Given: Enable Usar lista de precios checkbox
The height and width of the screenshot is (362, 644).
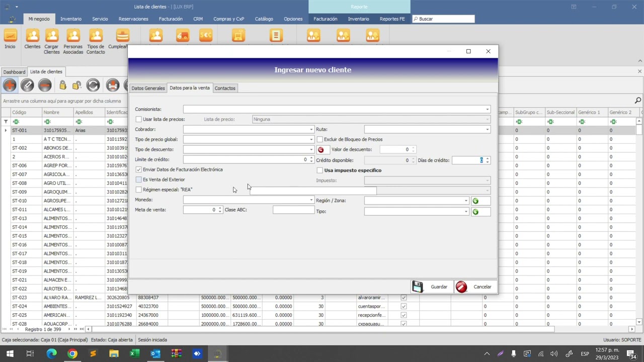Looking at the screenshot, I should [x=138, y=119].
